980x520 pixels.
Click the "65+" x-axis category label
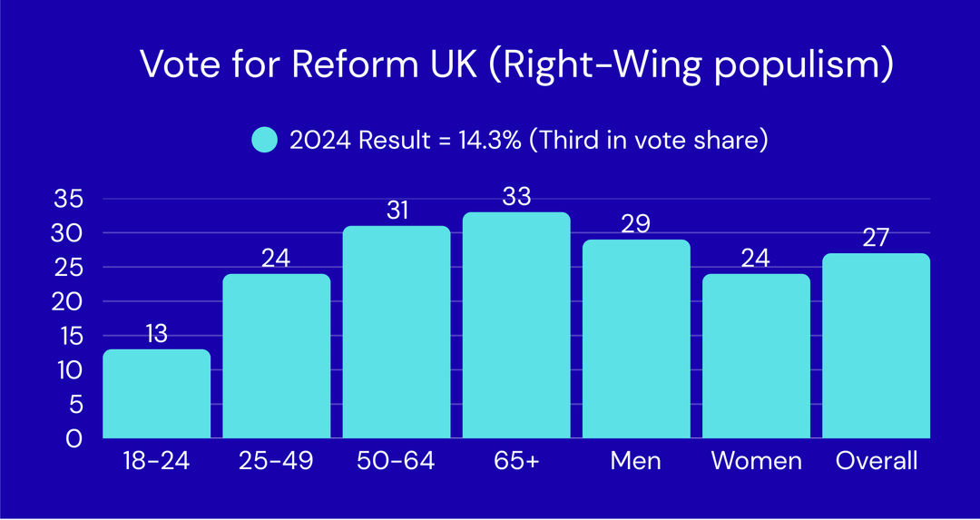tap(515, 460)
